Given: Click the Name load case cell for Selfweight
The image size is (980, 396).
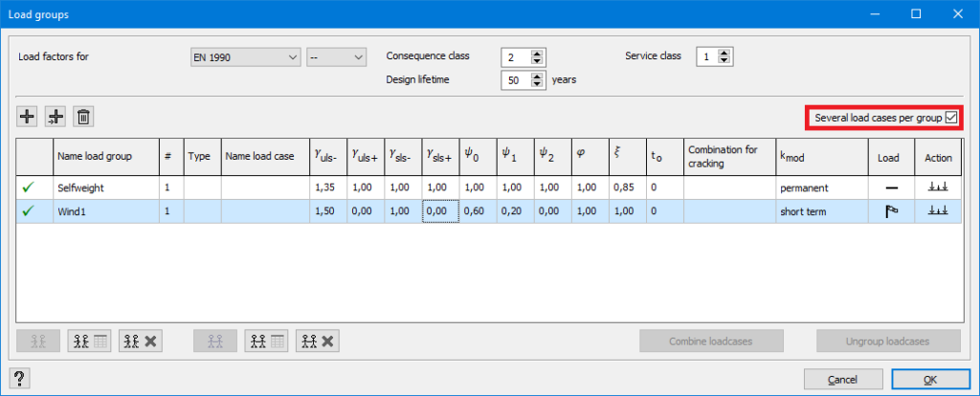Looking at the screenshot, I should coord(266,187).
